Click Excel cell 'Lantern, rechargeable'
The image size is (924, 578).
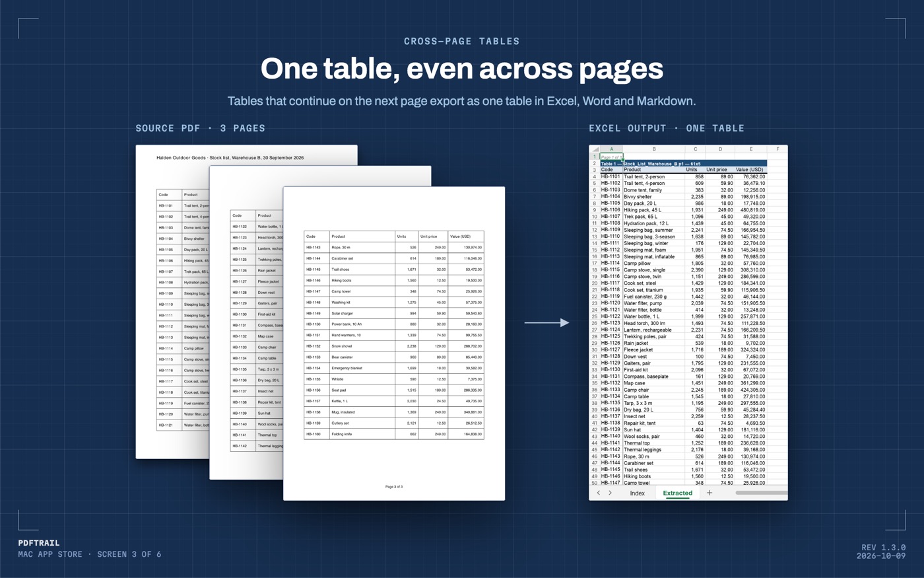[x=653, y=330]
